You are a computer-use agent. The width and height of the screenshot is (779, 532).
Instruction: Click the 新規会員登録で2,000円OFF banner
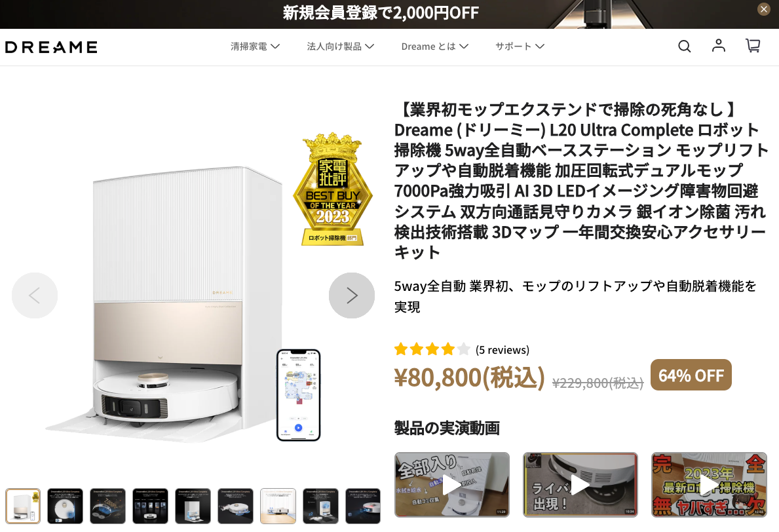tap(381, 13)
